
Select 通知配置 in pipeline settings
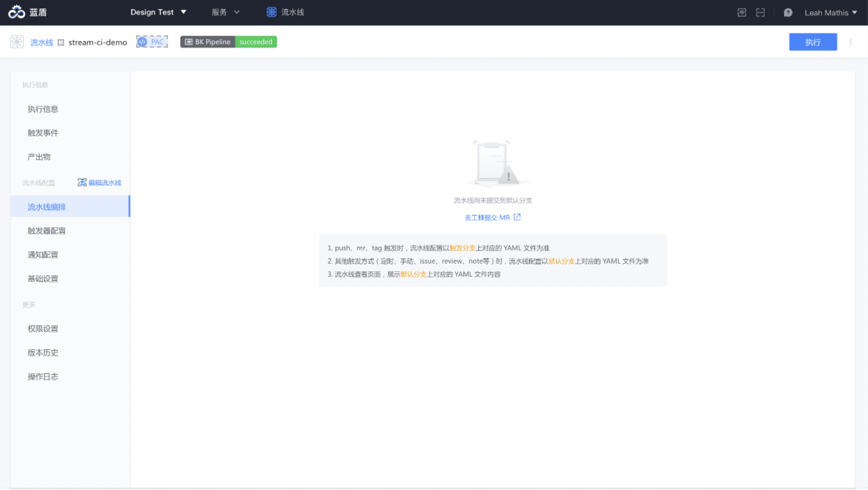(43, 254)
